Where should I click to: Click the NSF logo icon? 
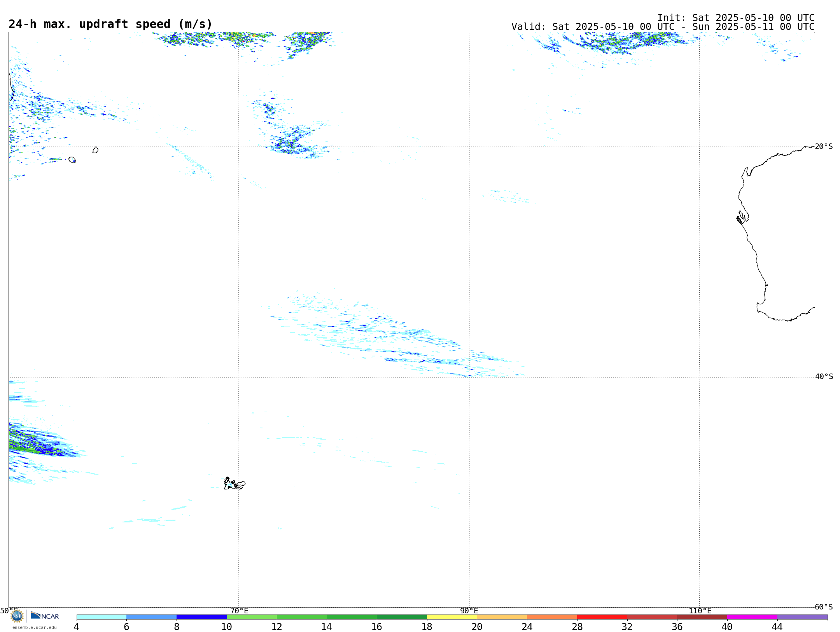coord(17,616)
